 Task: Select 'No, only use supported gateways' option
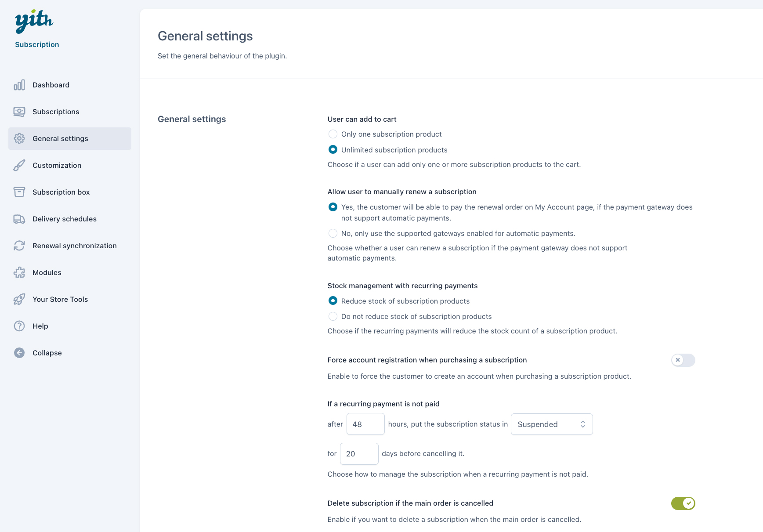[333, 234]
